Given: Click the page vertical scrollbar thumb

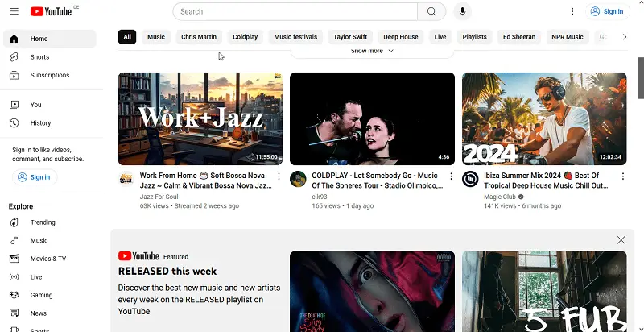Looking at the screenshot, I should coord(640,78).
